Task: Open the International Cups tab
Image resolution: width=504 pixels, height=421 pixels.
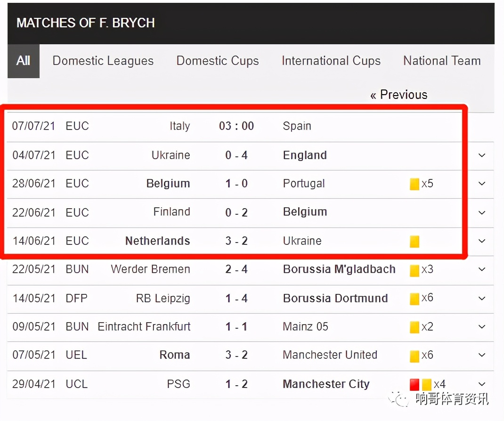Action: [x=331, y=61]
